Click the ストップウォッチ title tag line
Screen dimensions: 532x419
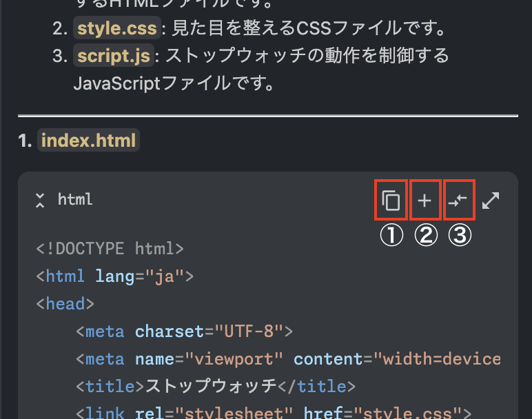tap(216, 386)
